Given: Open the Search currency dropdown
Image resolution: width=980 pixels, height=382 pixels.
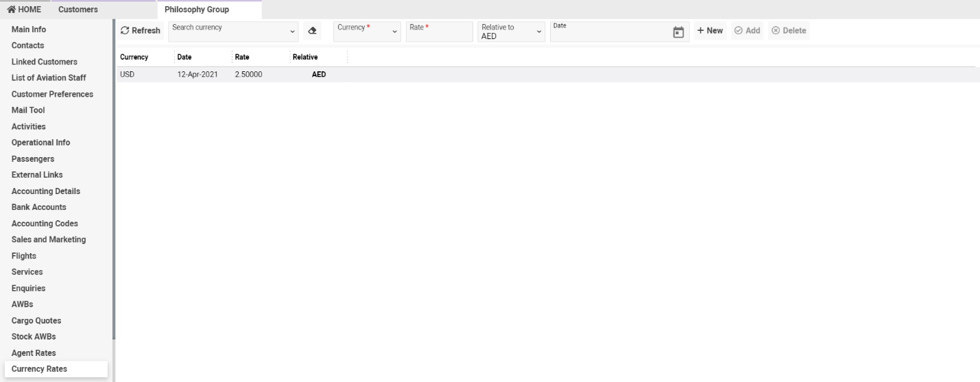Looking at the screenshot, I should pyautogui.click(x=234, y=31).
